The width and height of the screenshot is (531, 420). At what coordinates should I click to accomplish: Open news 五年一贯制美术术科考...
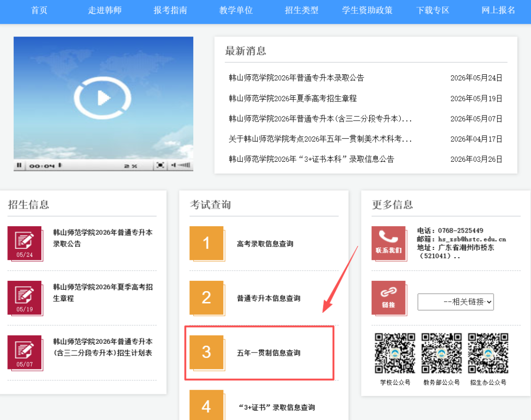coord(320,139)
